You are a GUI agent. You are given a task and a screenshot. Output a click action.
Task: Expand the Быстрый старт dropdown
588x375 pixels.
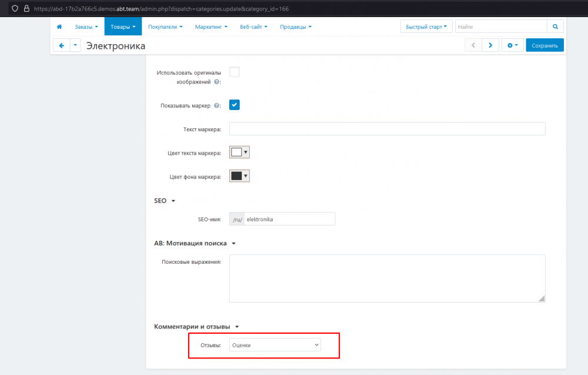point(426,26)
